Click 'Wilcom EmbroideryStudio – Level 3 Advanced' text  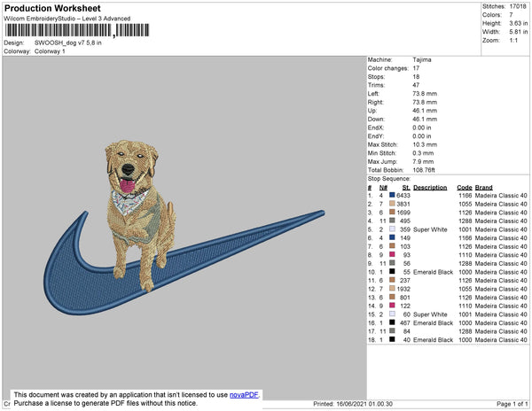pyautogui.click(x=67, y=19)
